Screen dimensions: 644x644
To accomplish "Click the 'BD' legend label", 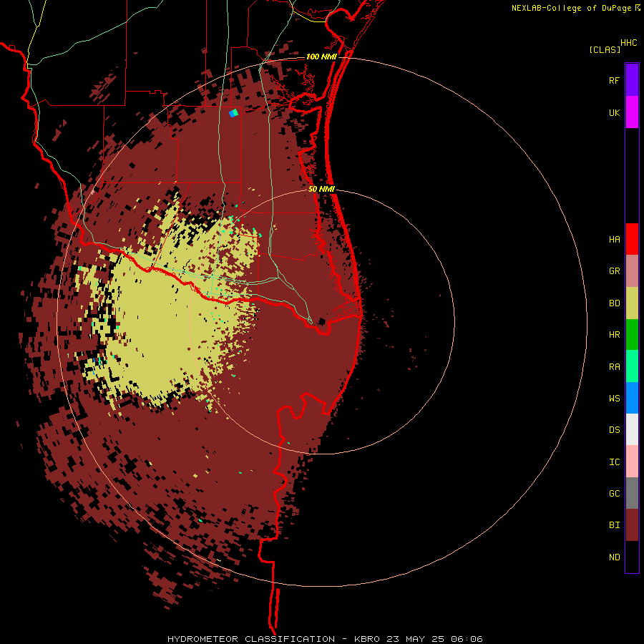I will coord(614,303).
